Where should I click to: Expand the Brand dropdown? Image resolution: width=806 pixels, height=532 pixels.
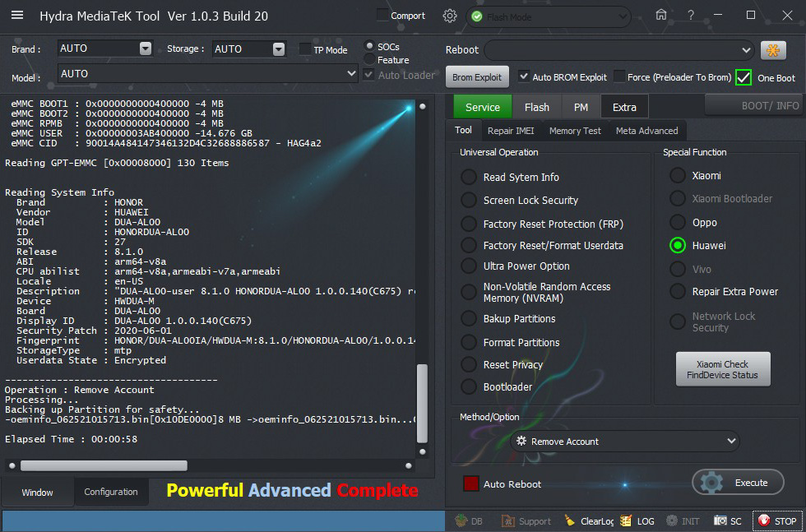click(146, 49)
